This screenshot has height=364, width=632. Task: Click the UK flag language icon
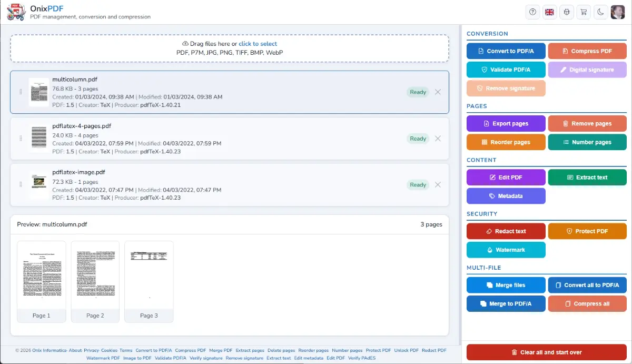pos(550,12)
